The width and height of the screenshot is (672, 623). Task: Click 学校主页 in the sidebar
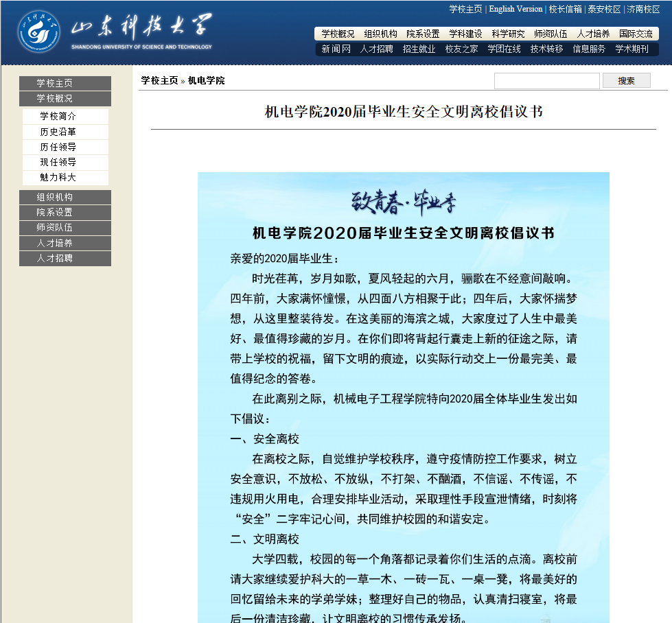coord(65,83)
